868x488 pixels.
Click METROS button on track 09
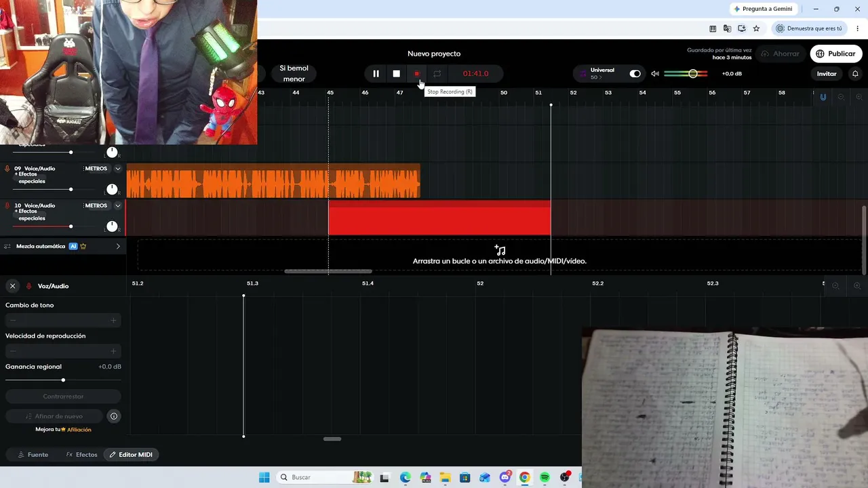pyautogui.click(x=96, y=169)
